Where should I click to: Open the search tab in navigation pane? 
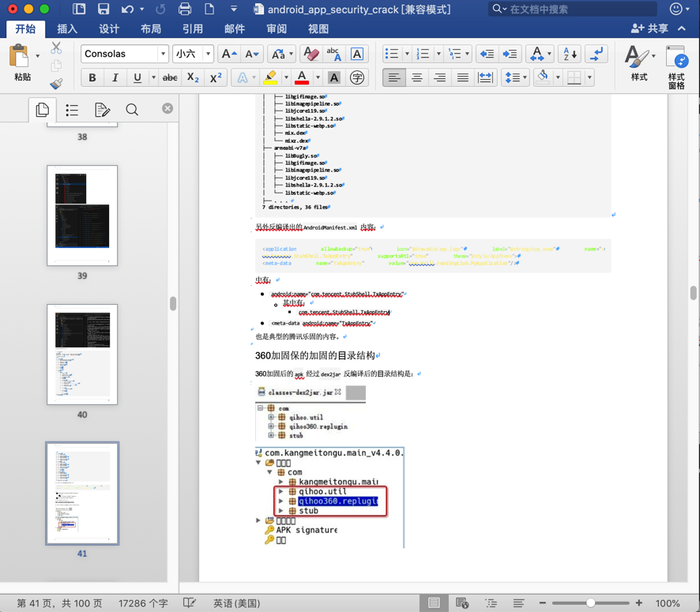pyautogui.click(x=132, y=110)
